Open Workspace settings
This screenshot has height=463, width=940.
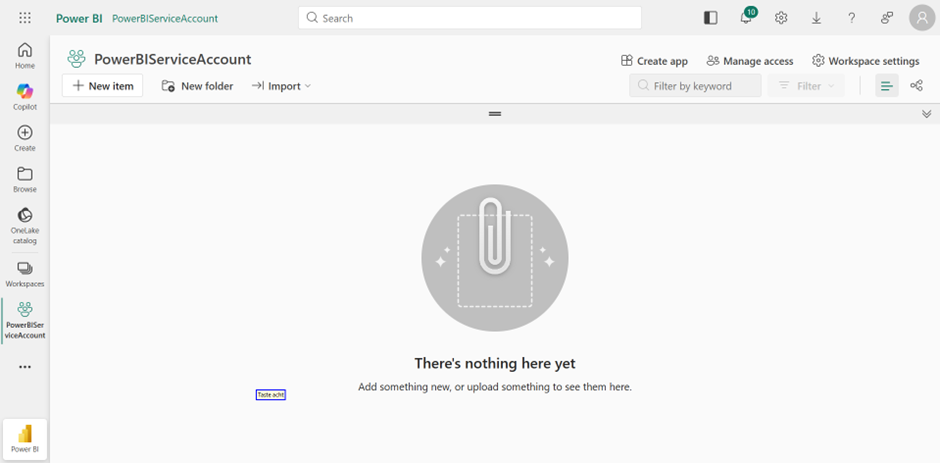point(865,61)
